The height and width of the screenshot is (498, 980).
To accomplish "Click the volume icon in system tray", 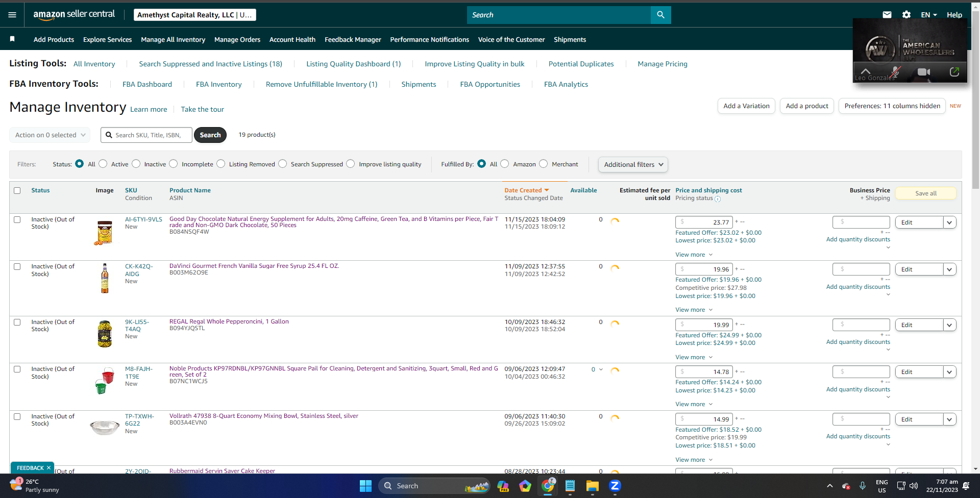I will [x=914, y=486].
